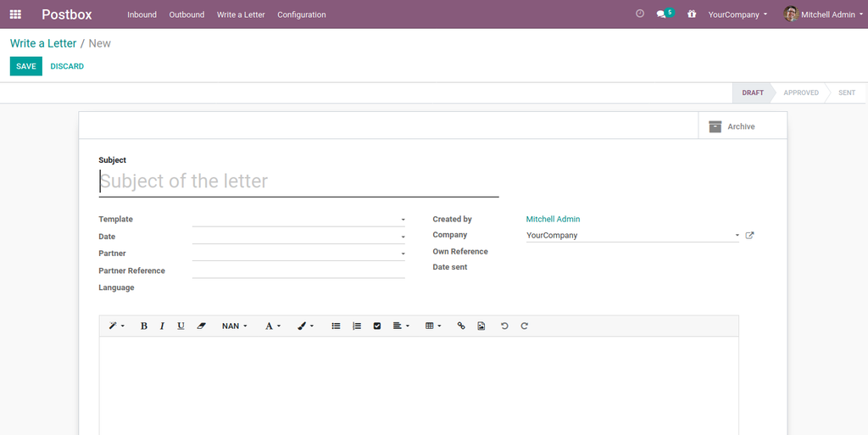The height and width of the screenshot is (435, 868).
Task: Click inside the letter body editor
Action: [x=419, y=385]
